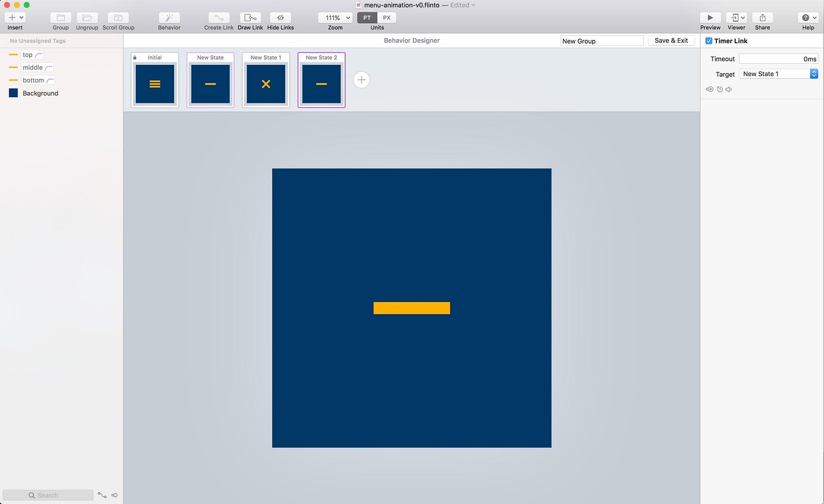Click the layer filter icon at sidebar bottom right
The height and width of the screenshot is (504, 824).
(114, 495)
